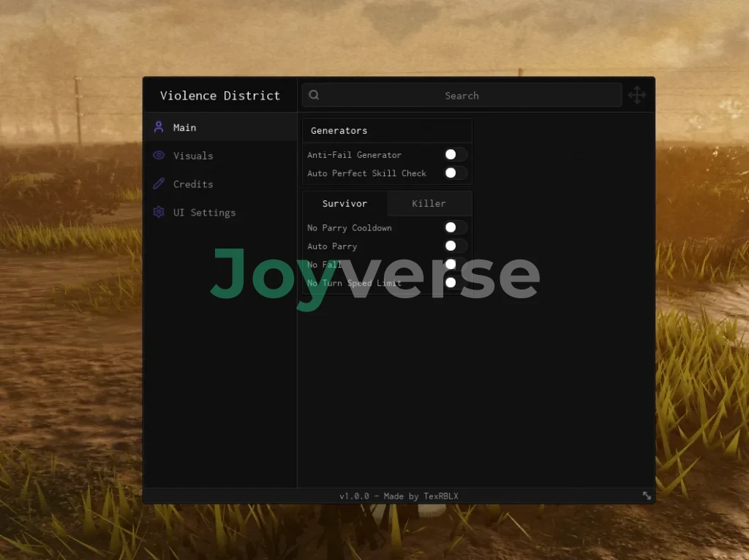The height and width of the screenshot is (560, 749).
Task: Toggle the No Parry Cooldown switch
Action: 455,227
